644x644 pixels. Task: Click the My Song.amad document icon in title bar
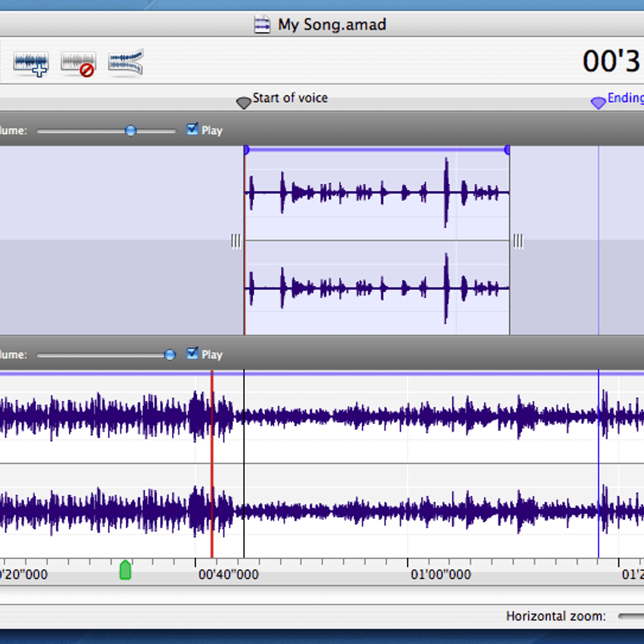(x=262, y=25)
